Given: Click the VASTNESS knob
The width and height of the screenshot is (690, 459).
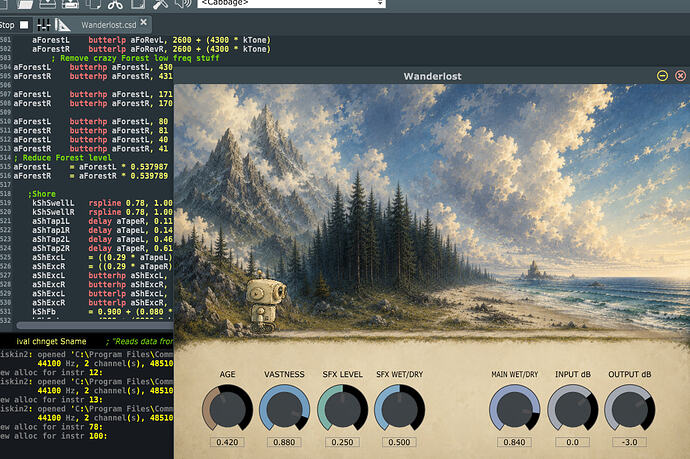Looking at the screenshot, I should [284, 408].
